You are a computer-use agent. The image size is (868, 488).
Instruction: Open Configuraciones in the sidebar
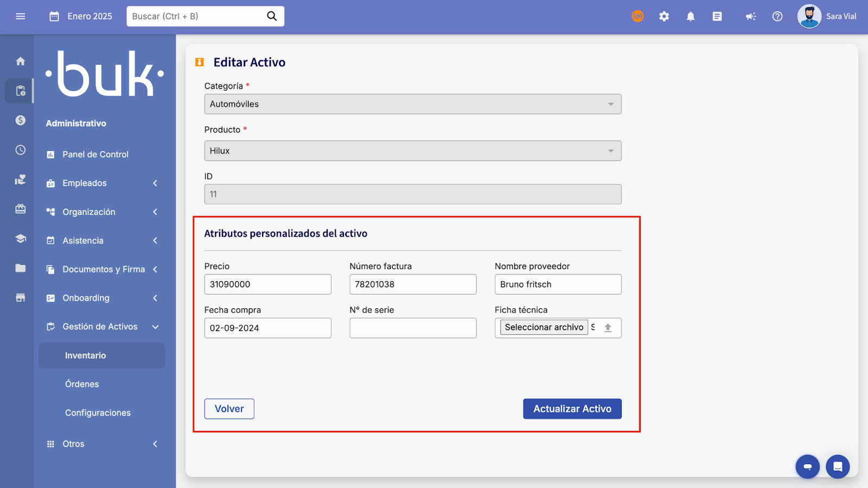point(98,413)
